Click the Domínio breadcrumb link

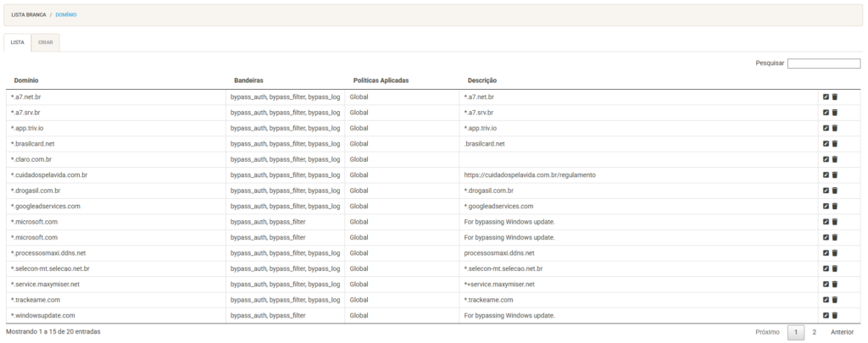tap(66, 15)
